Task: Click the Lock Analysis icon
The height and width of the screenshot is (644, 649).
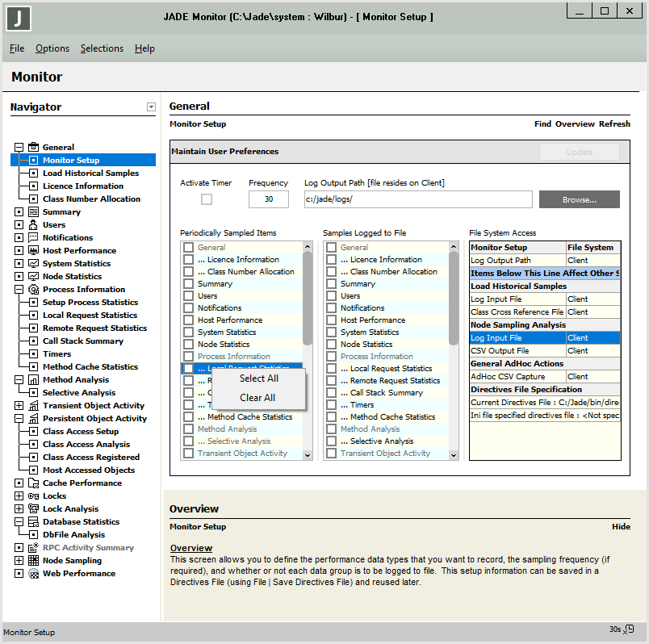Action: pyautogui.click(x=34, y=508)
